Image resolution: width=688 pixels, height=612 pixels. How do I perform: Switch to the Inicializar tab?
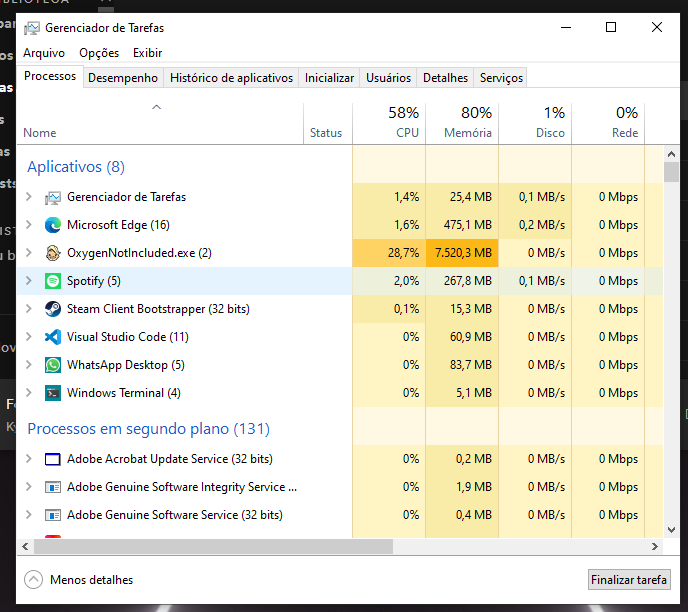tap(329, 78)
